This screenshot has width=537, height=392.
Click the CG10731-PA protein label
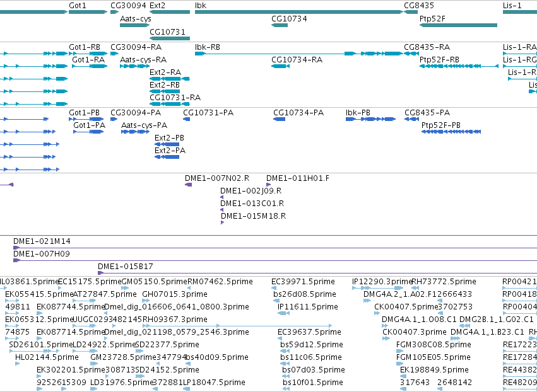(208, 113)
